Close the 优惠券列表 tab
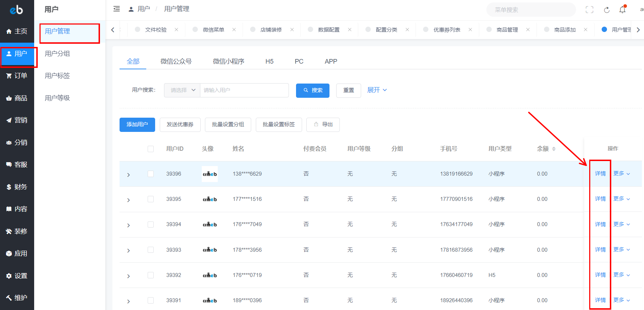This screenshot has width=644, height=310. tap(470, 30)
